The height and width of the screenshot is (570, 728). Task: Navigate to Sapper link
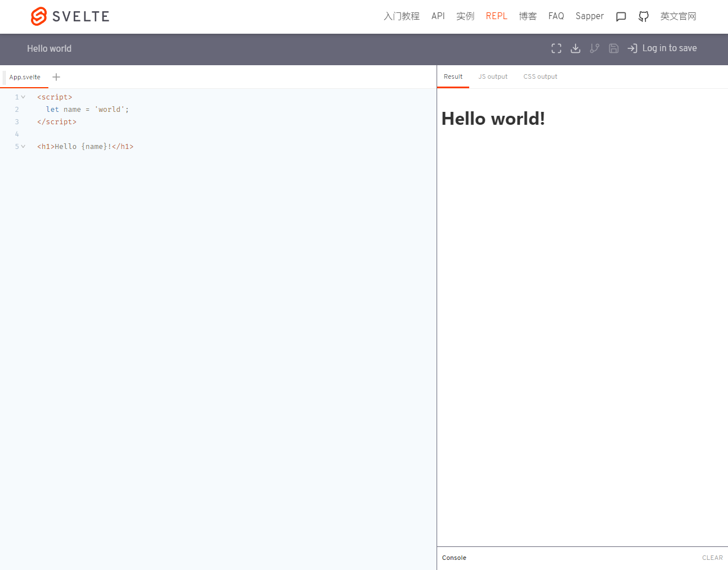coord(590,16)
